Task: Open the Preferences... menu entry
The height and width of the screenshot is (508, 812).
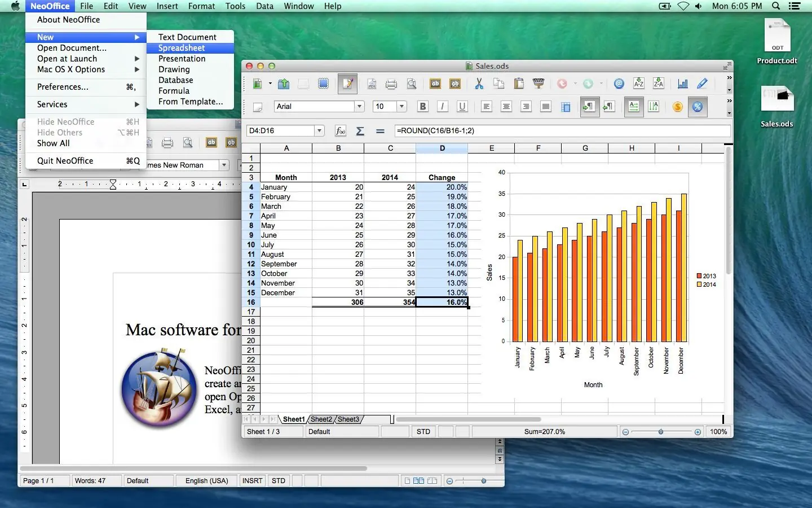Action: tap(86, 87)
